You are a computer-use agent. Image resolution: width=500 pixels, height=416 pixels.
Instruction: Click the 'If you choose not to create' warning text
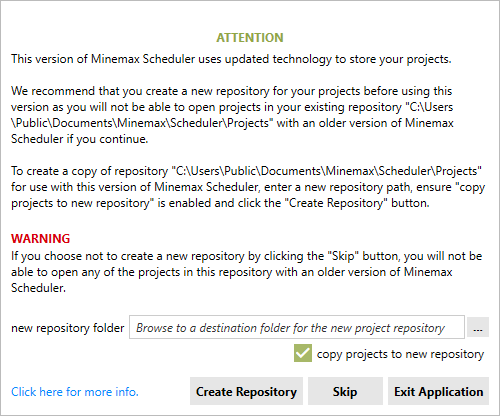pyautogui.click(x=247, y=272)
